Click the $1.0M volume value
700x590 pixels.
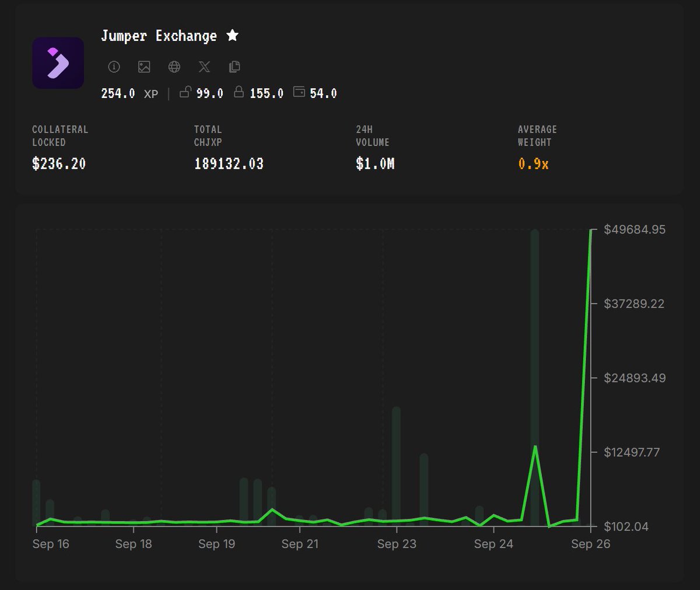click(x=375, y=164)
